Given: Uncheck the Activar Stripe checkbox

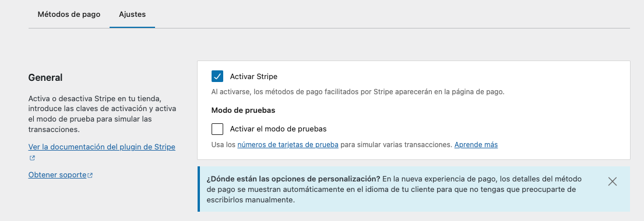Looking at the screenshot, I should pyautogui.click(x=217, y=76).
